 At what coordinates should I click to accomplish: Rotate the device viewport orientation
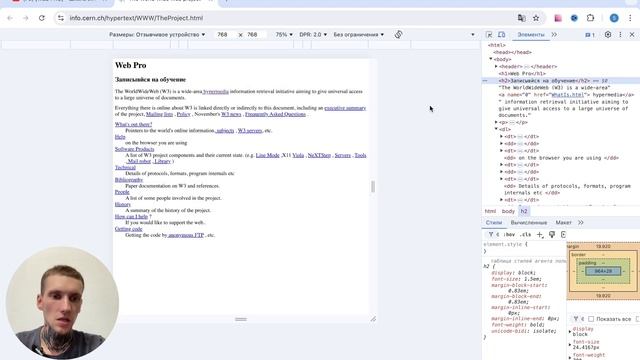pyautogui.click(x=398, y=35)
